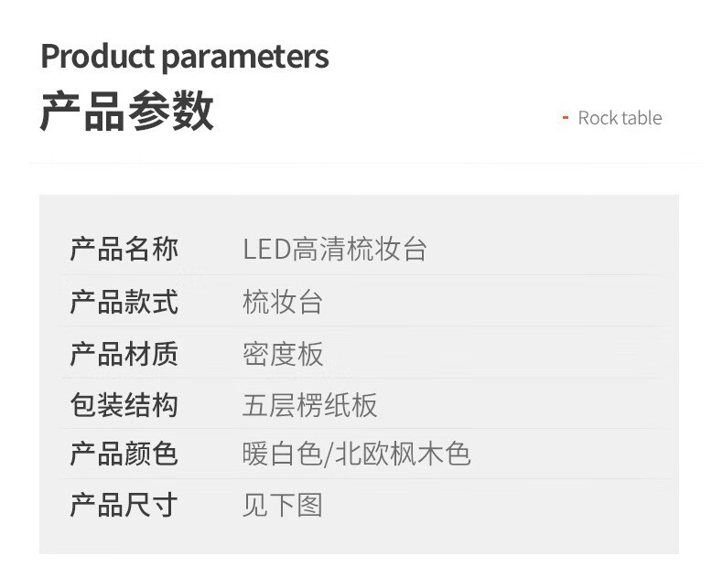Click 'LED' in the product name value
Viewport: 723px width, 588px height.
[266, 250]
